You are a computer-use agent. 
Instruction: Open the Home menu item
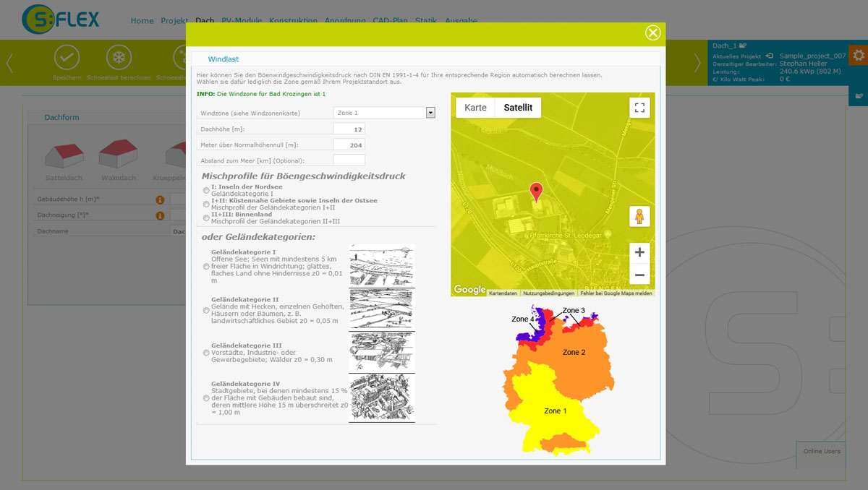[x=142, y=21]
